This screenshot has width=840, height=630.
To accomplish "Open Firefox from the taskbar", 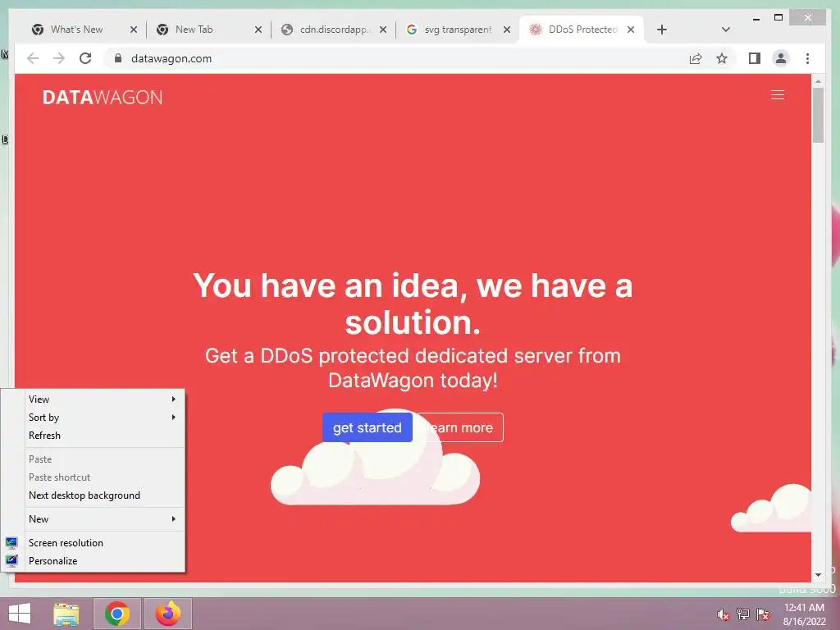I will 168,614.
